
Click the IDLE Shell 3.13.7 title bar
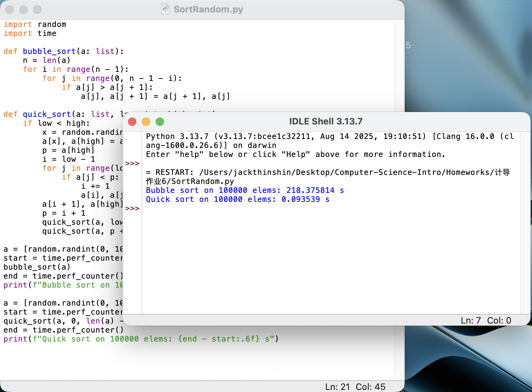(325, 121)
